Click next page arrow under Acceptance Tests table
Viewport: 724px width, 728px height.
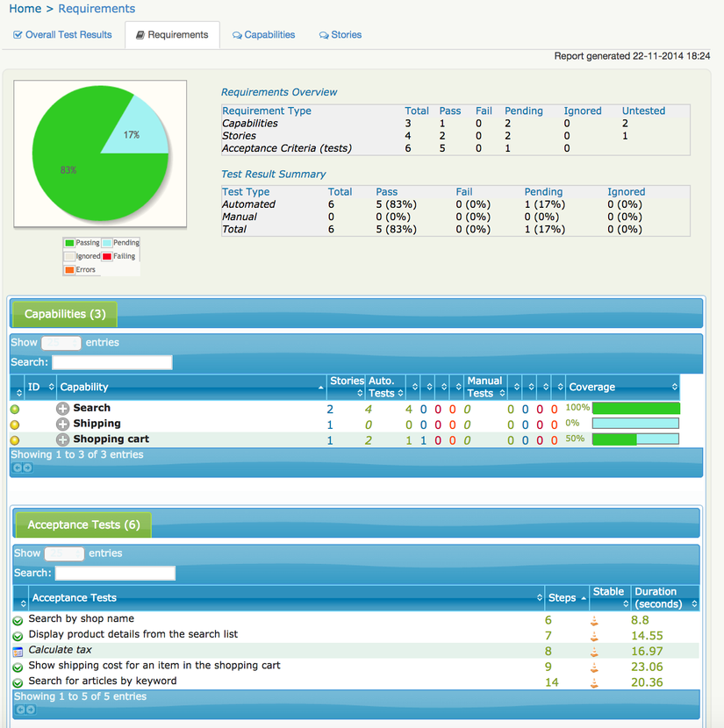[x=31, y=710]
